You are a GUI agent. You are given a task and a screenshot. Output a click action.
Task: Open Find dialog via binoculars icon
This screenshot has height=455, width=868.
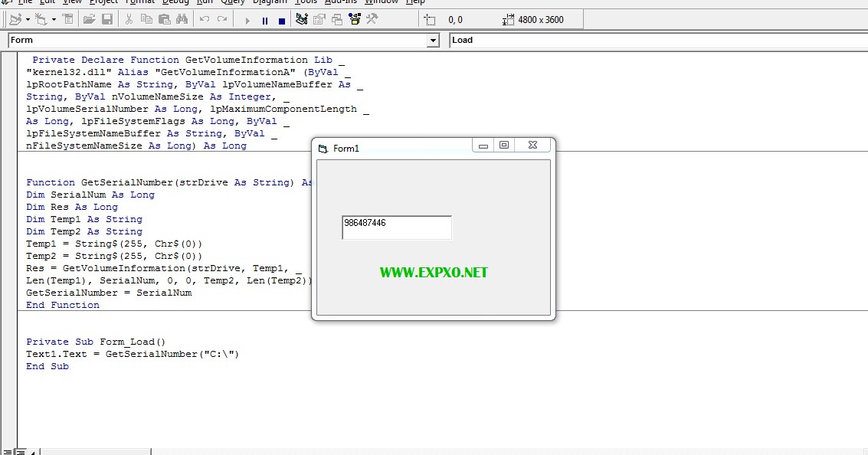click(182, 19)
